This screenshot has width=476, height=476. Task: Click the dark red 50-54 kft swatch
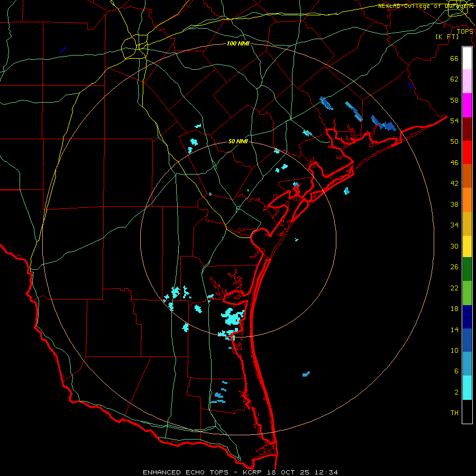(467, 129)
